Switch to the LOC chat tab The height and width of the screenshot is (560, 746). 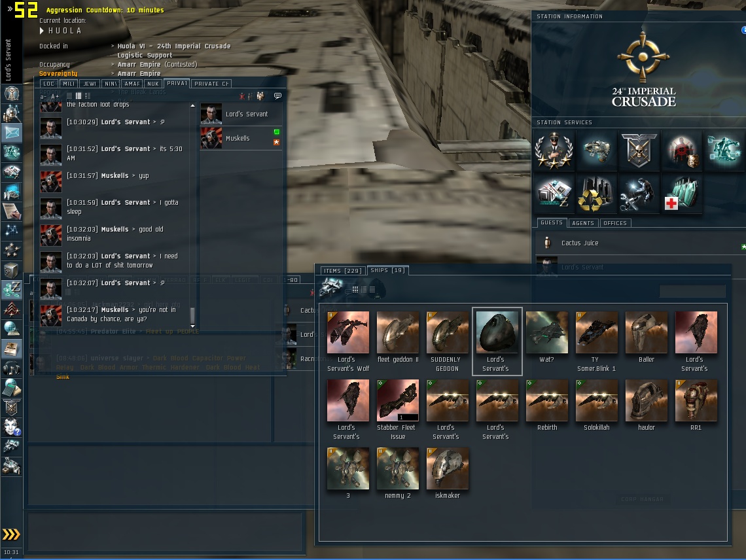[49, 84]
